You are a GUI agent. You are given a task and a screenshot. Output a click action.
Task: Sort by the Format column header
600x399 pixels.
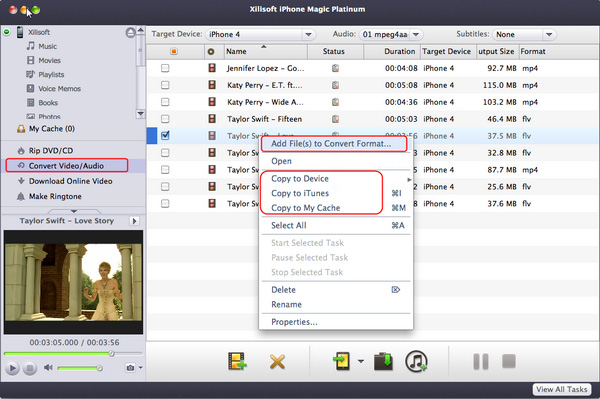pos(558,51)
